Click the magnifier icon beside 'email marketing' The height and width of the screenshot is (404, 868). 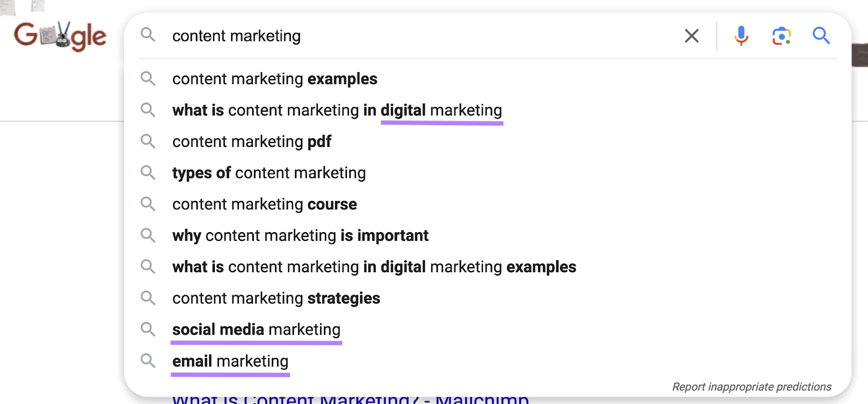tap(148, 361)
